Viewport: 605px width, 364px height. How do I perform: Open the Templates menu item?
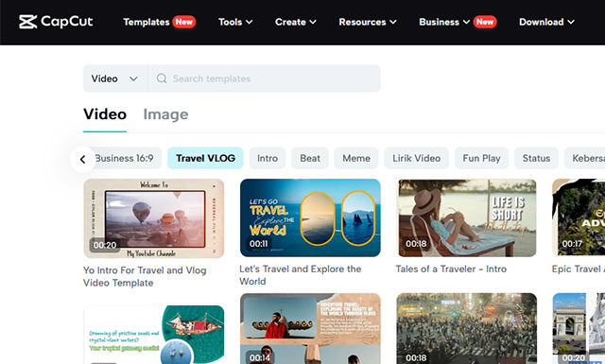coord(147,22)
